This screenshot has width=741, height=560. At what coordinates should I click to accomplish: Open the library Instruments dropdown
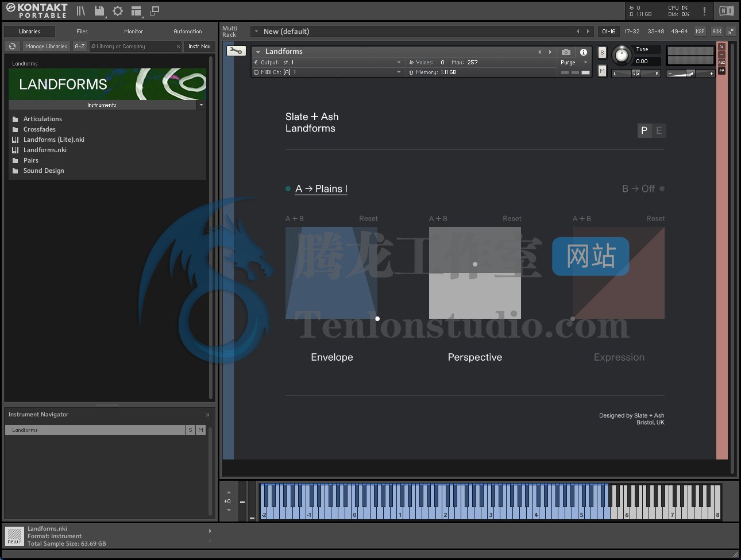(201, 105)
